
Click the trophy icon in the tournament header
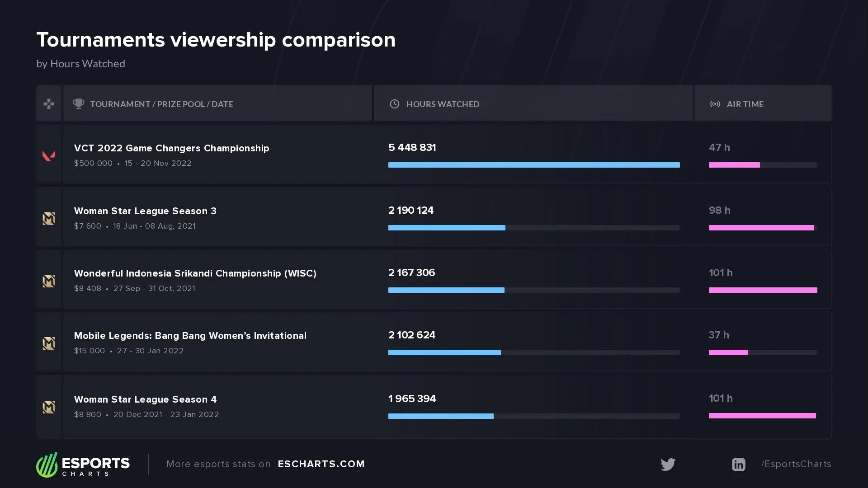pyautogui.click(x=79, y=104)
